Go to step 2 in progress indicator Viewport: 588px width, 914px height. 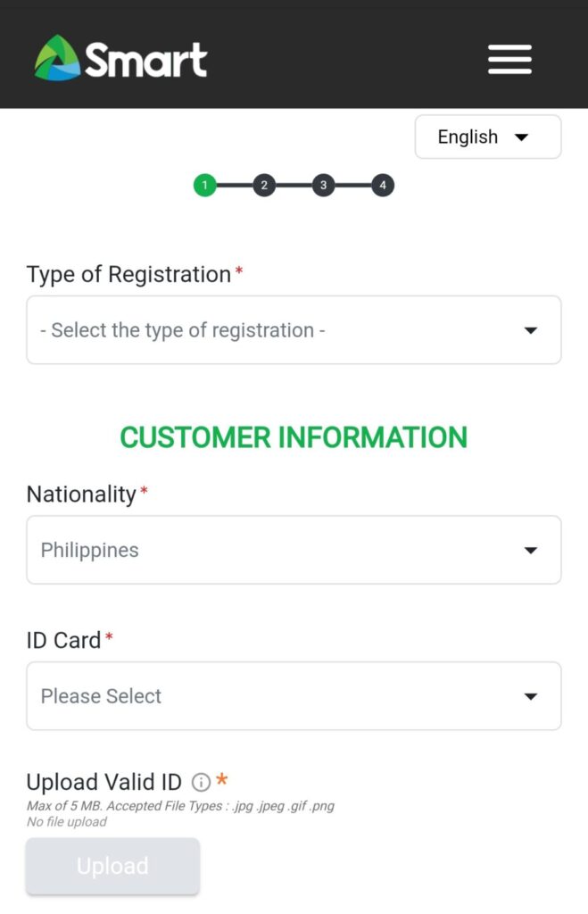coord(264,186)
